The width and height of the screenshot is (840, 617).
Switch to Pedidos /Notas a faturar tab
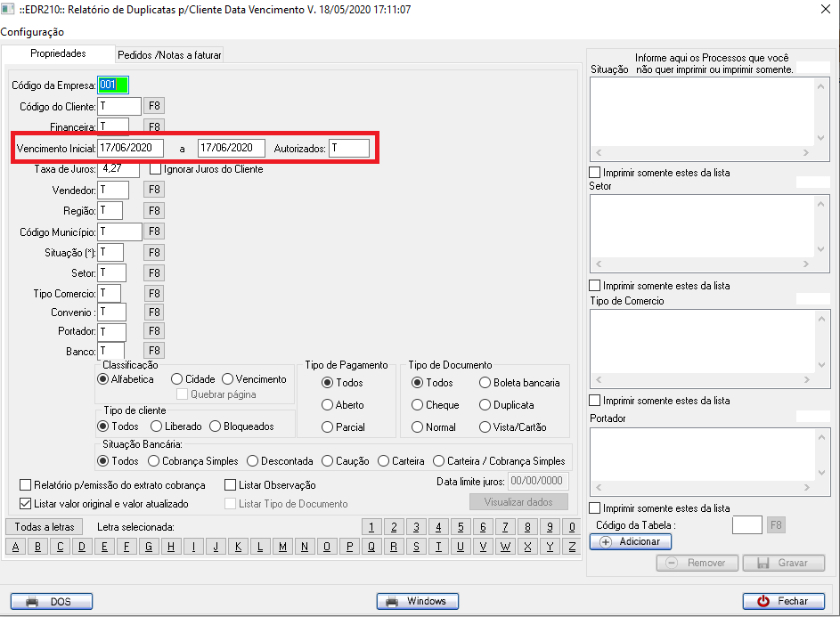pyautogui.click(x=169, y=55)
